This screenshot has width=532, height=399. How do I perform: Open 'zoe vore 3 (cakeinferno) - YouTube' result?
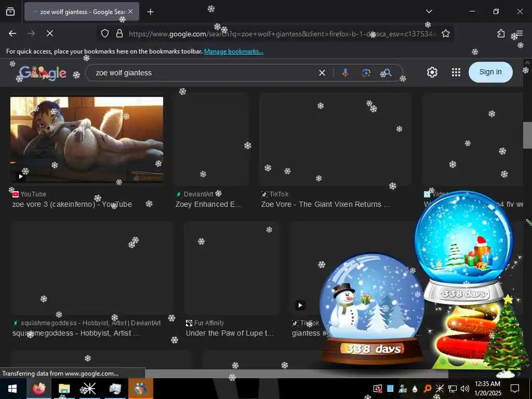pos(72,204)
